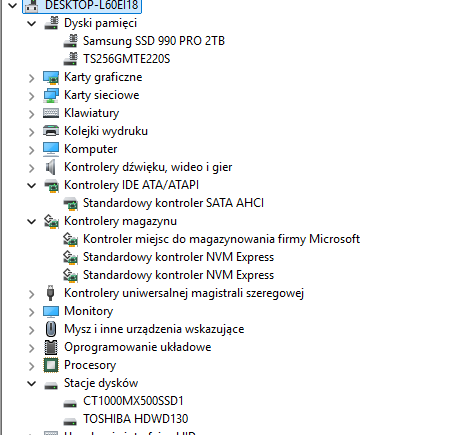Click the Monitory screen icon

pos(51,312)
